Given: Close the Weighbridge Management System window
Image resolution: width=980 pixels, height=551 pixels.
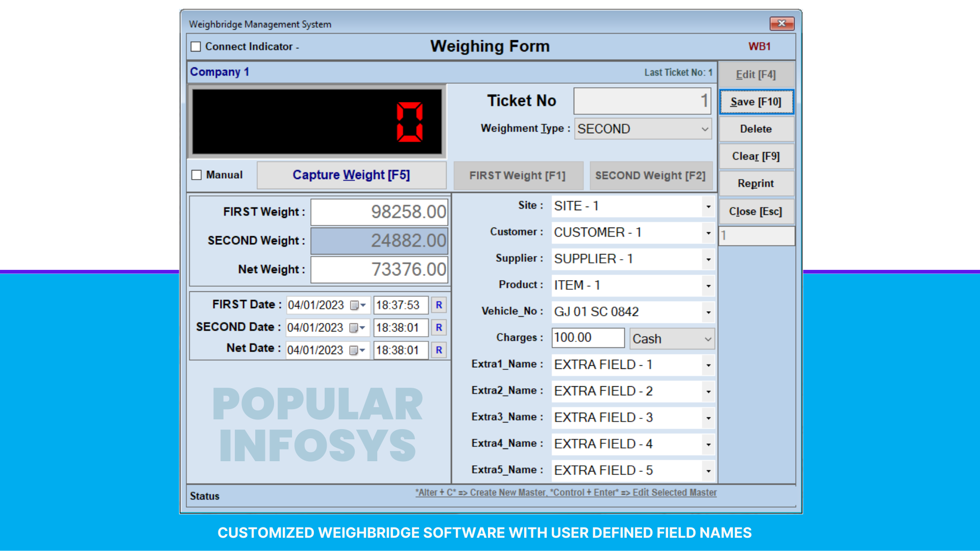Looking at the screenshot, I should tap(781, 23).
